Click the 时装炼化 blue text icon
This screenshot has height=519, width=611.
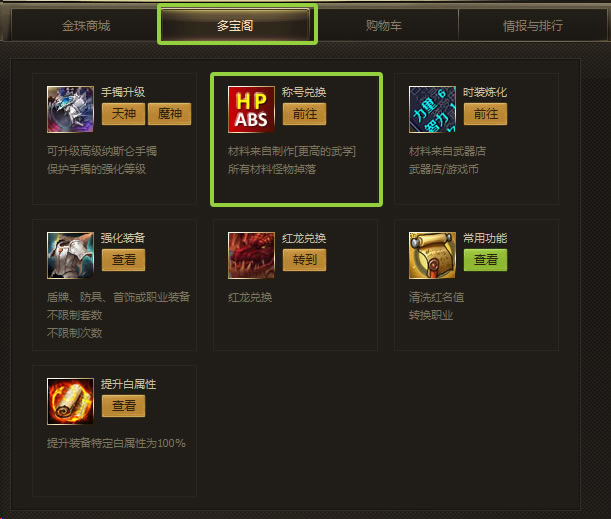pyautogui.click(x=432, y=109)
